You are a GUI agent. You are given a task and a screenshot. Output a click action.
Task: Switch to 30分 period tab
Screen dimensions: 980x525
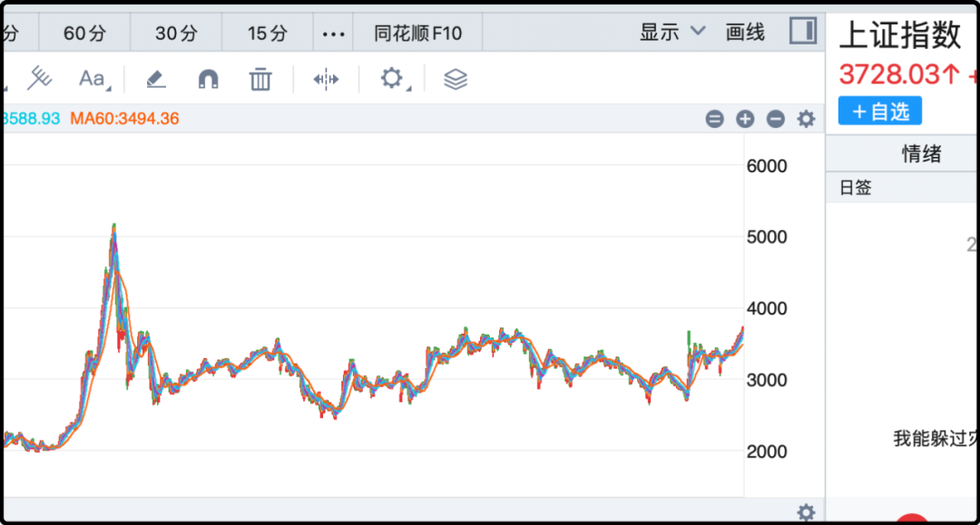[x=176, y=34]
